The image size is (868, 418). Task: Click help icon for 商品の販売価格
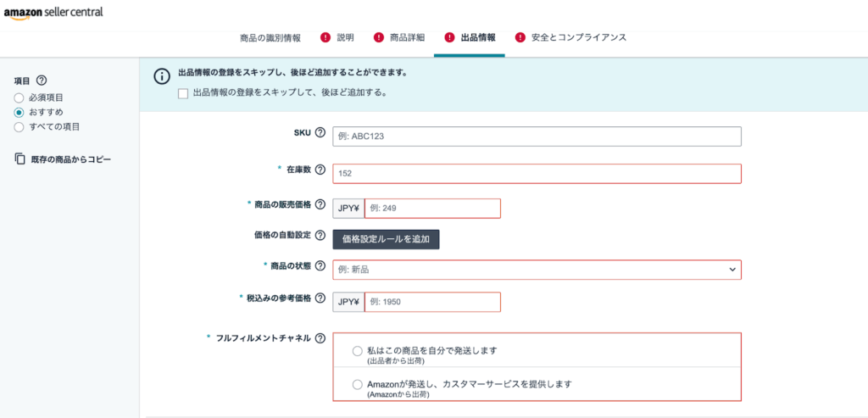pos(320,204)
